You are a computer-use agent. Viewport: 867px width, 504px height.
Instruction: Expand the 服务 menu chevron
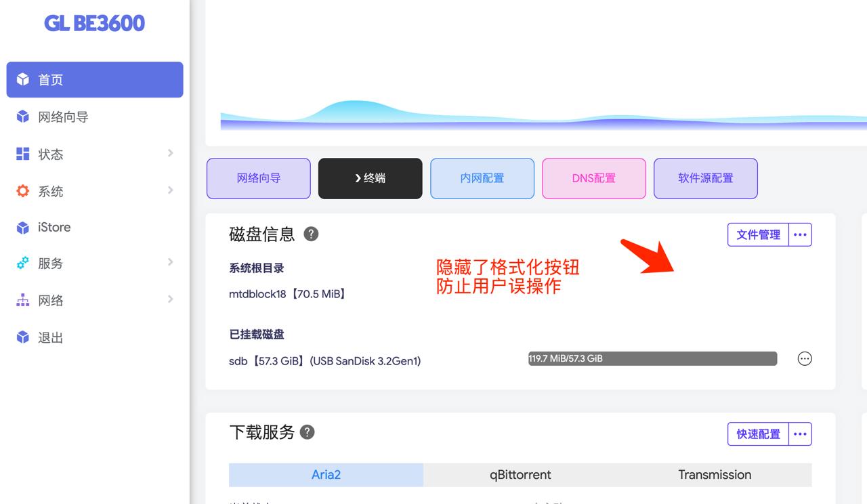coord(170,262)
